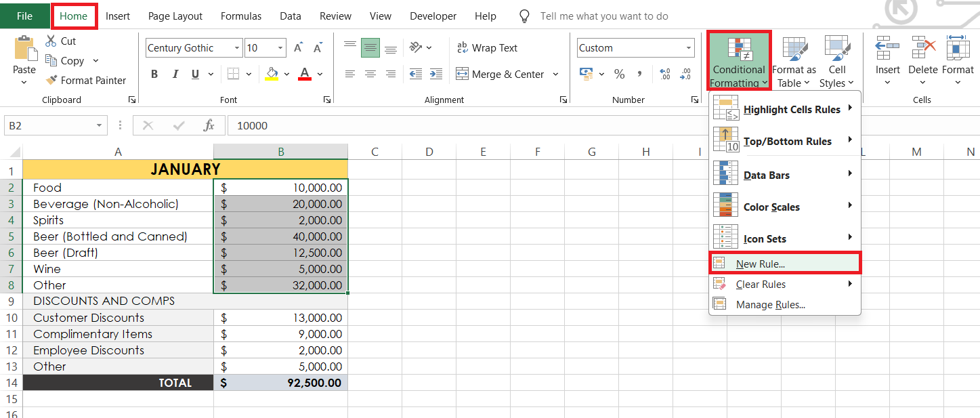Image resolution: width=980 pixels, height=418 pixels.
Task: Open Copy options dropdown arrow
Action: (x=95, y=61)
